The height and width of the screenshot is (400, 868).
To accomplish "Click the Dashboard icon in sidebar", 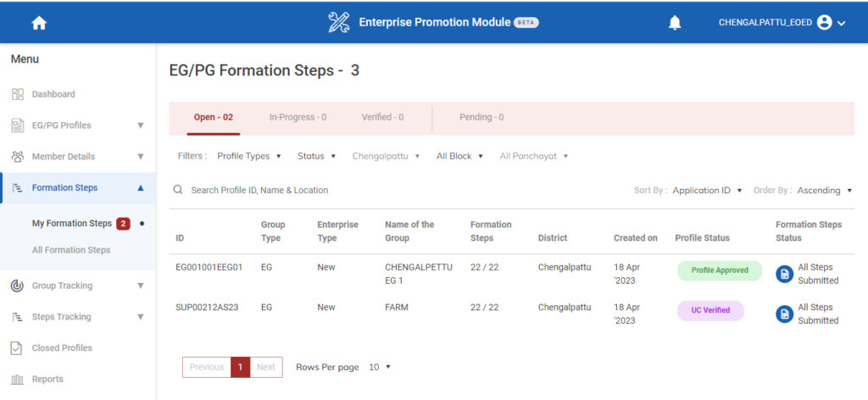I will 17,94.
